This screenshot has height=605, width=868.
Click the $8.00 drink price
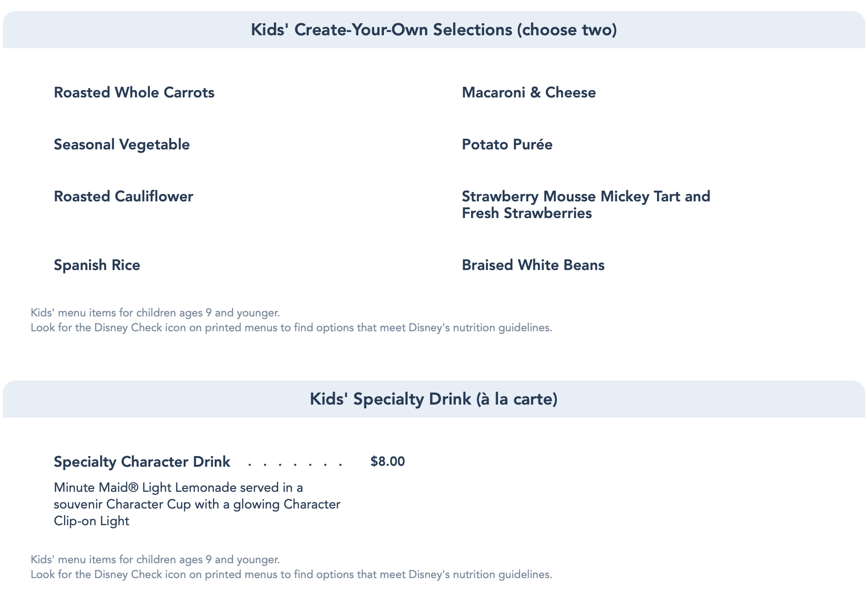[x=388, y=462]
